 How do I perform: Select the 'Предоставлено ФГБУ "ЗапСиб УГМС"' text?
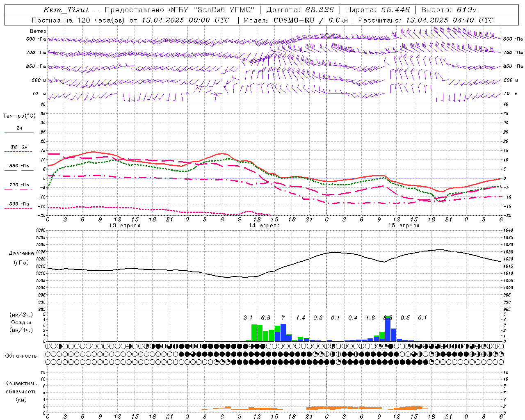(x=180, y=10)
